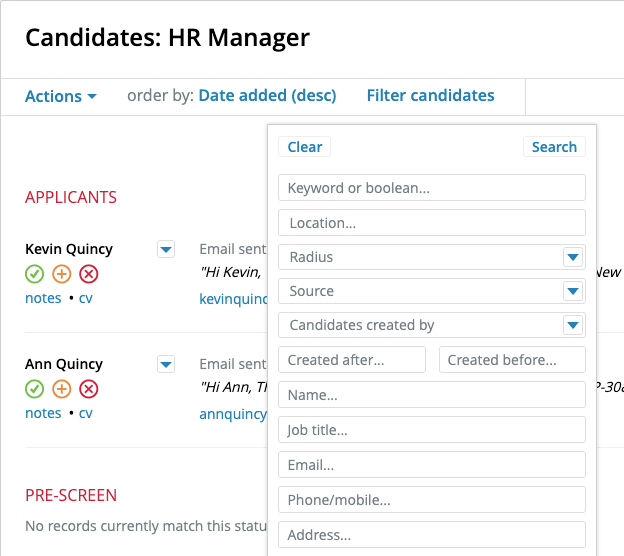Expand the Source dropdown
The height and width of the screenshot is (556, 624).
(x=572, y=291)
